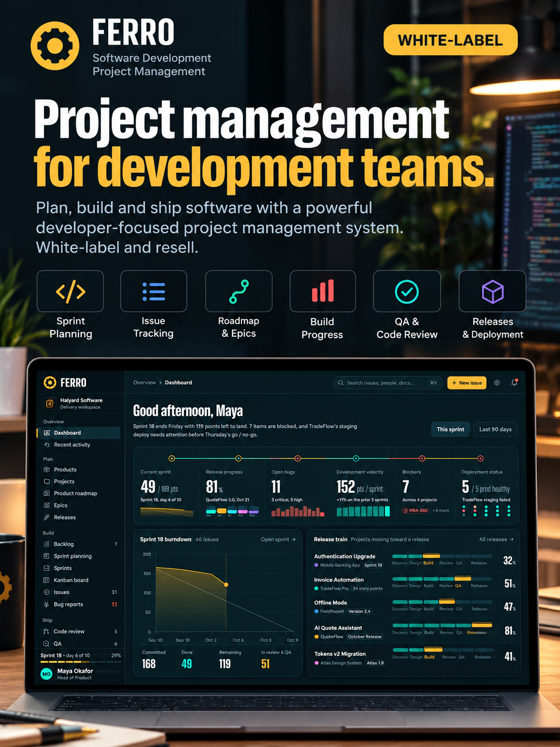Click the Issue Tracking list icon tile
Screen dimensions: 560x747
[154, 291]
